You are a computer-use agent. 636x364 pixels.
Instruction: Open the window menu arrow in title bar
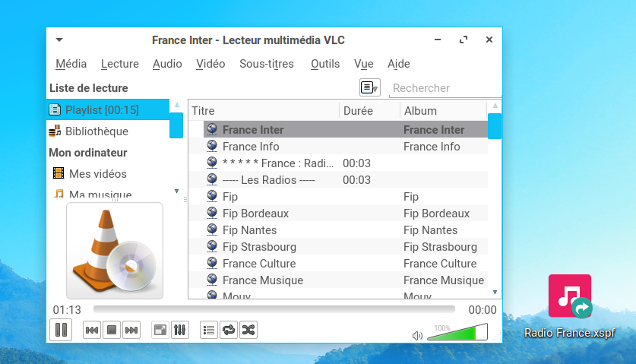[59, 40]
